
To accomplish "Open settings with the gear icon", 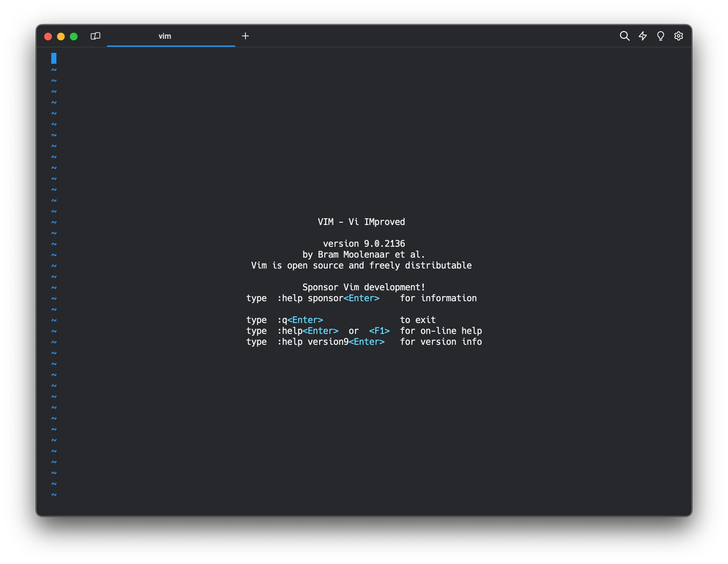I will (678, 36).
